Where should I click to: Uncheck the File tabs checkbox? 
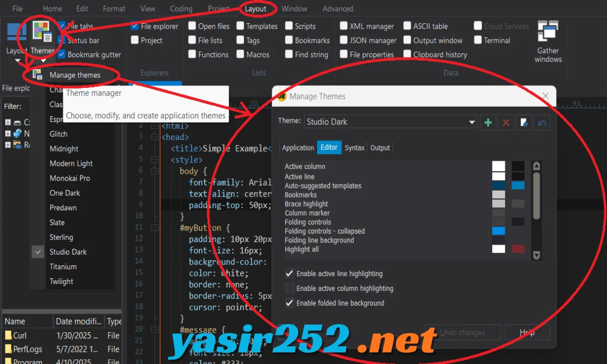point(62,26)
